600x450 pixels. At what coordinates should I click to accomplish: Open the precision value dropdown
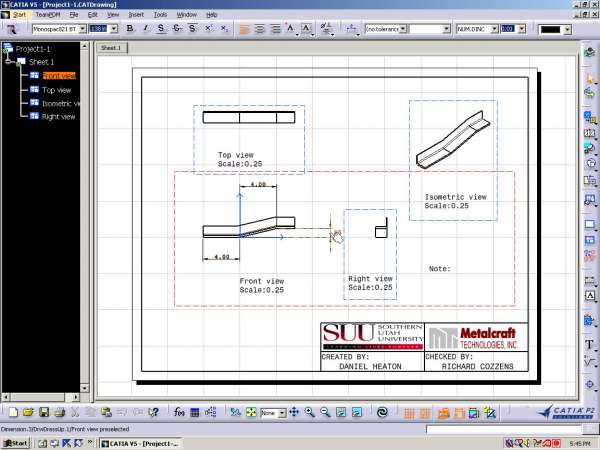(522, 29)
